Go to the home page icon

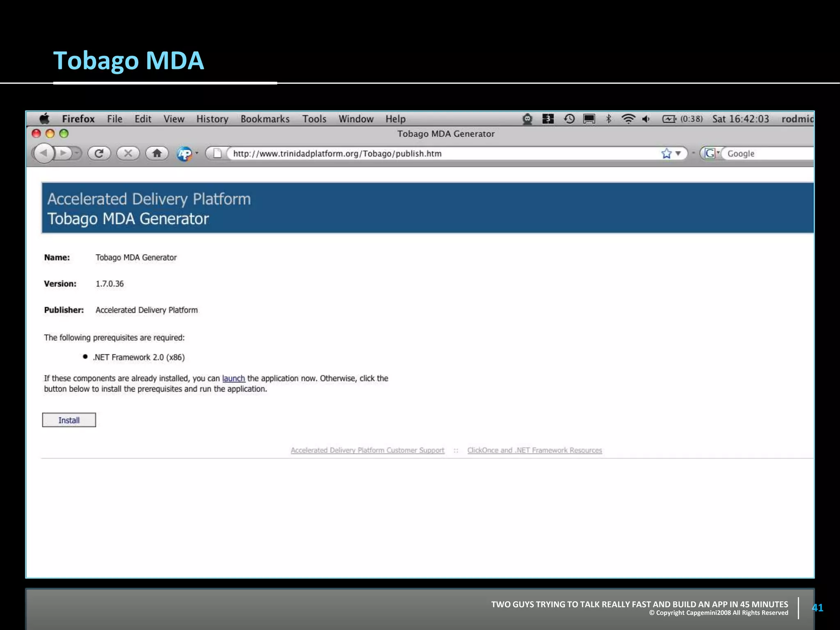157,153
